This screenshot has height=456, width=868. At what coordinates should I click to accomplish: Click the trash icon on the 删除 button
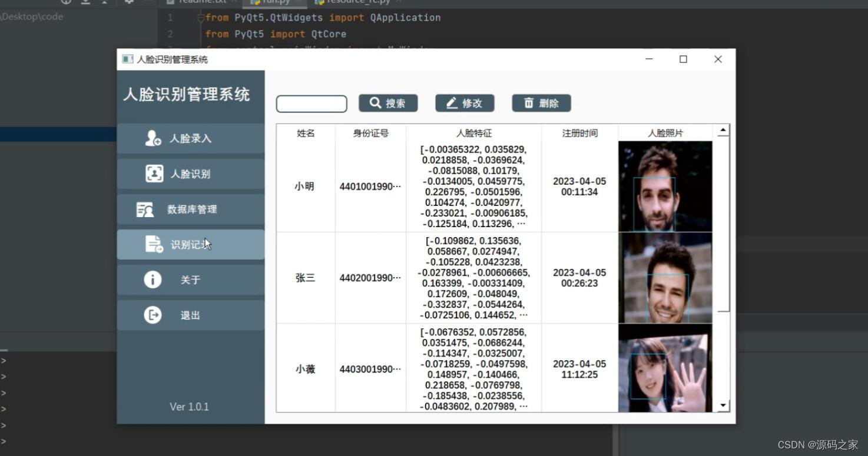pos(528,102)
